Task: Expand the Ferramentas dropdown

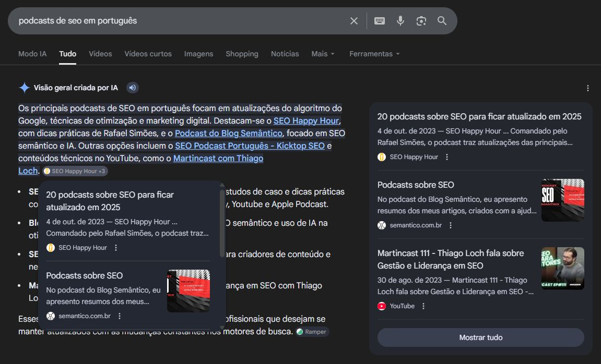Action: pyautogui.click(x=374, y=54)
